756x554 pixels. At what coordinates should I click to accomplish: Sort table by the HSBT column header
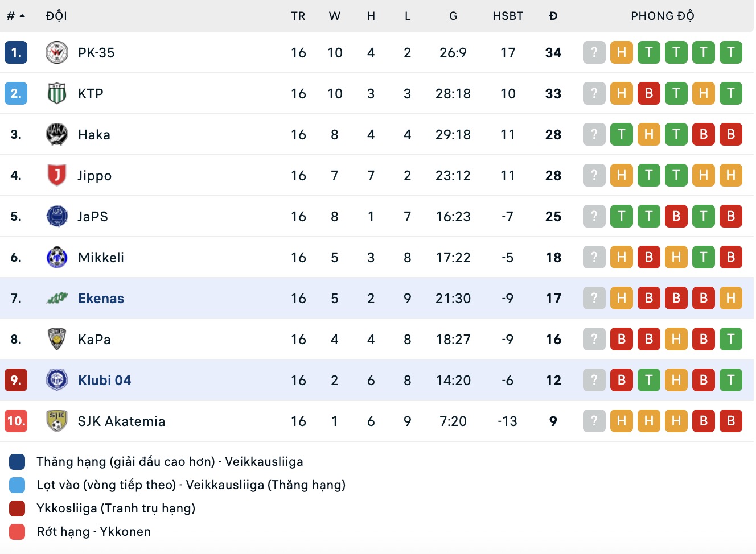508,16
